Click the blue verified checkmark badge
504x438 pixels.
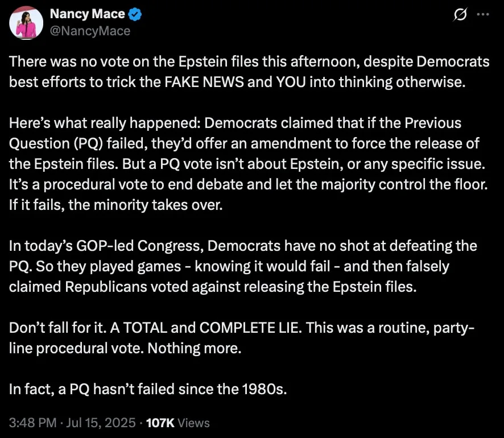[135, 14]
